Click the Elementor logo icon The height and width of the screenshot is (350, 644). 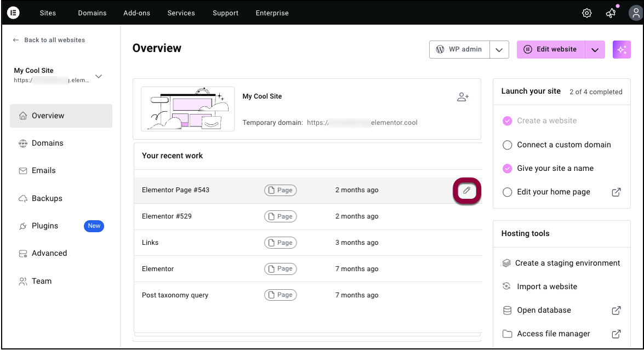(13, 13)
